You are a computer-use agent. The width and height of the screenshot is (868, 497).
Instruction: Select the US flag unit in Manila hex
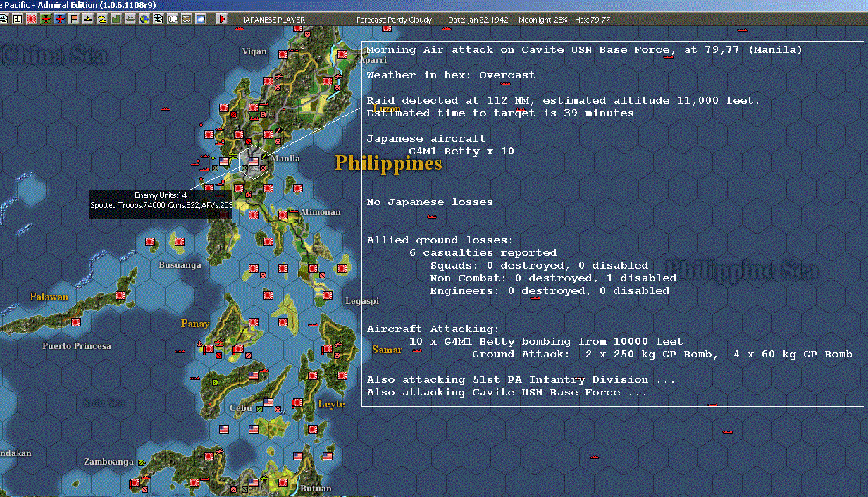(254, 161)
